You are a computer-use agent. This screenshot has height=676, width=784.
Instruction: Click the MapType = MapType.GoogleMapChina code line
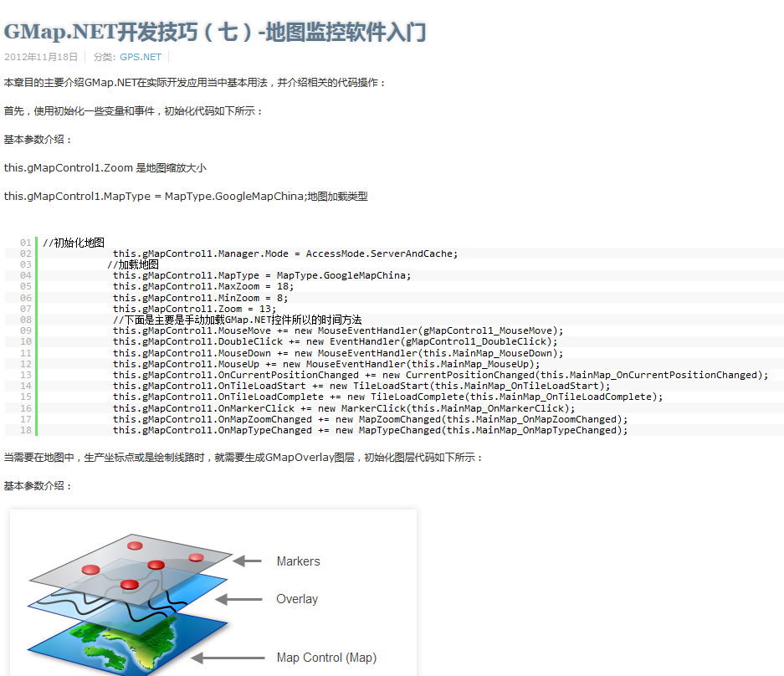coord(262,275)
